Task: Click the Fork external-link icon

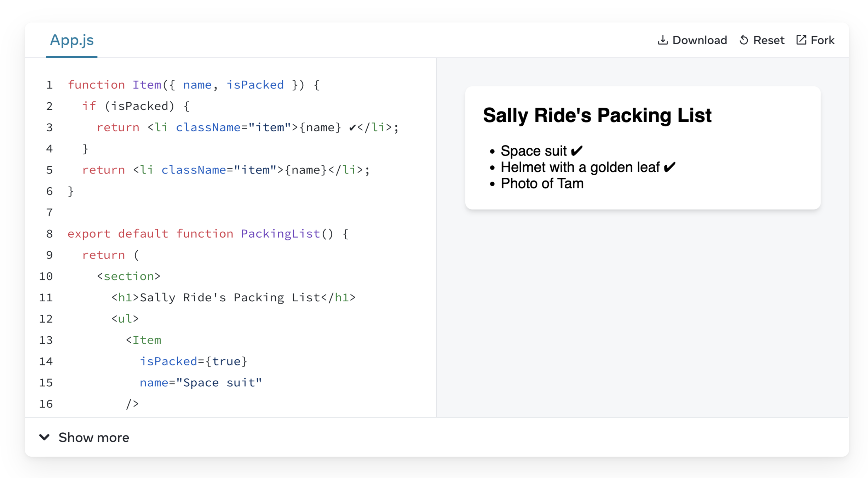Action: (x=801, y=40)
